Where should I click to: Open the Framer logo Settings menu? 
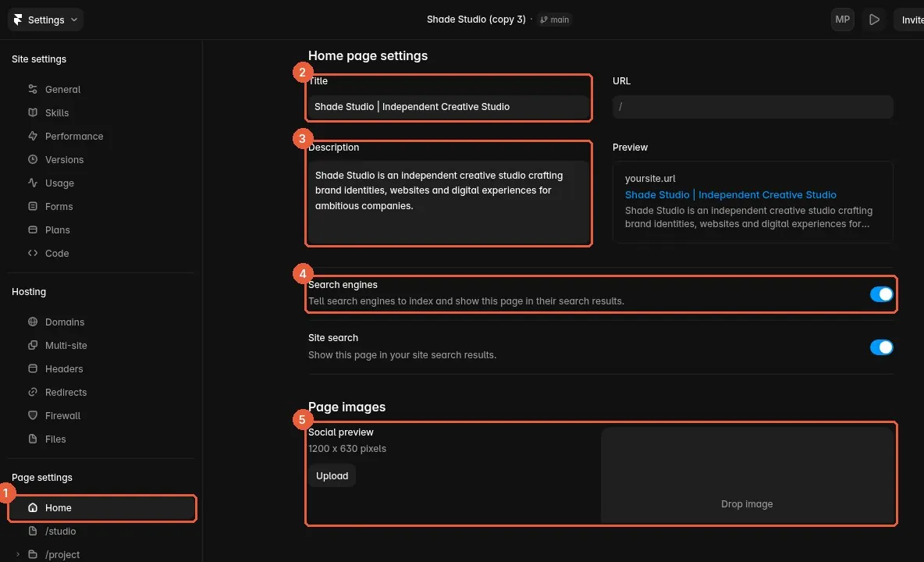click(45, 20)
